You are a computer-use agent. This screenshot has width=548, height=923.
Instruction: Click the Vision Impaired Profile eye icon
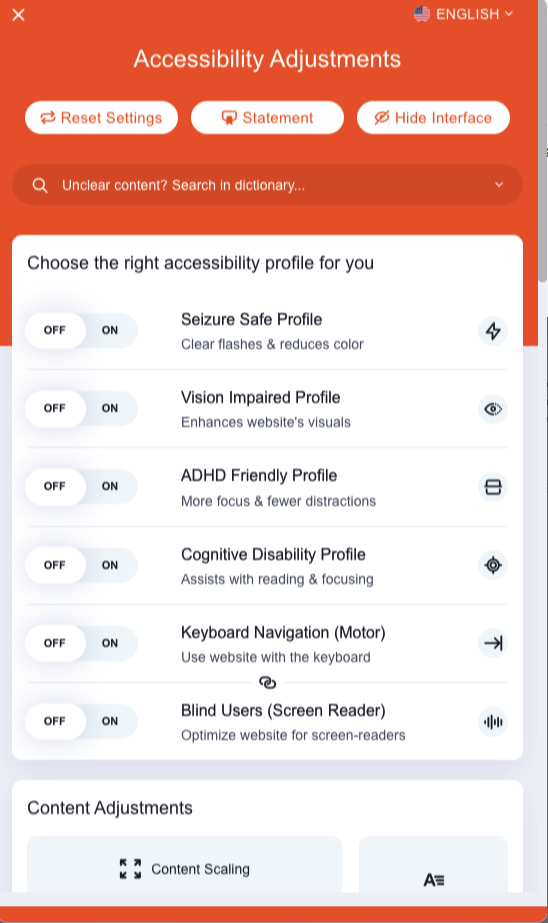(493, 409)
